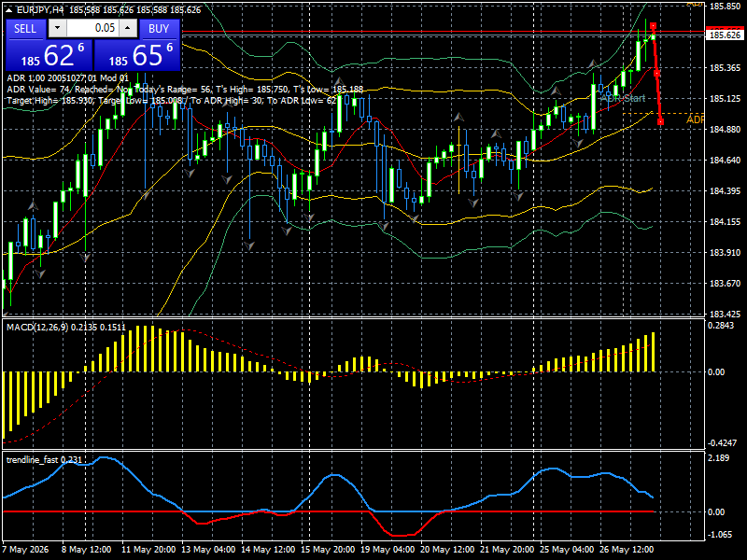747x560 pixels.
Task: Click the EURJPY,H4 chart title text
Action: [41, 9]
